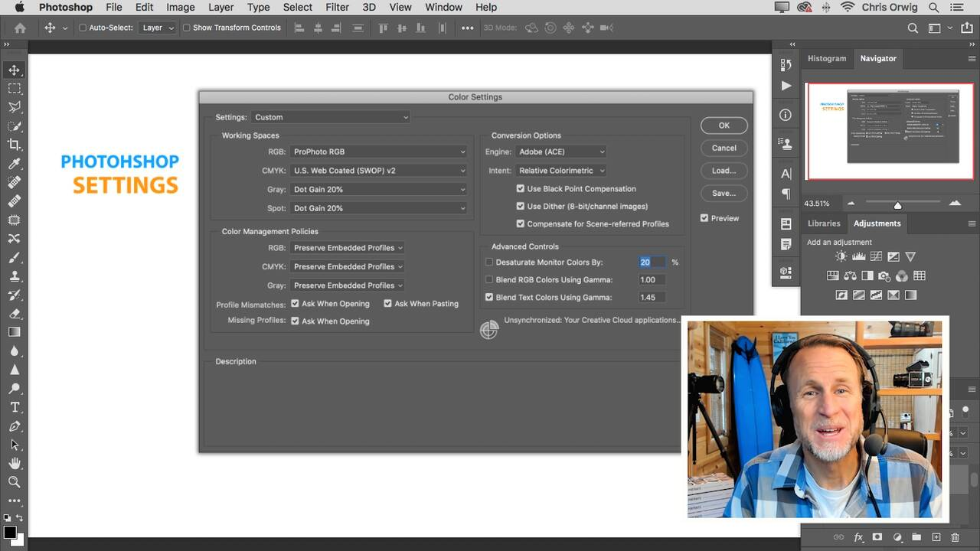Select the Crop tool
This screenshot has height=551, width=980.
[x=14, y=145]
